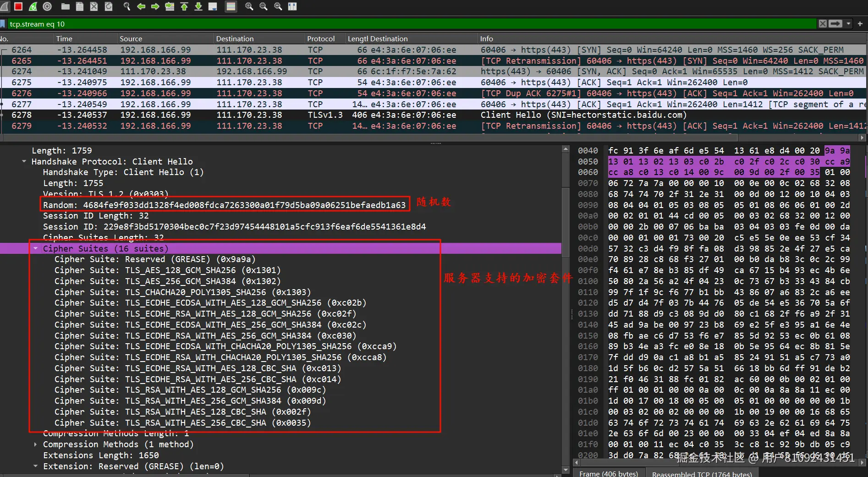
Task: Click the Go to specified packet icon
Action: [170, 6]
